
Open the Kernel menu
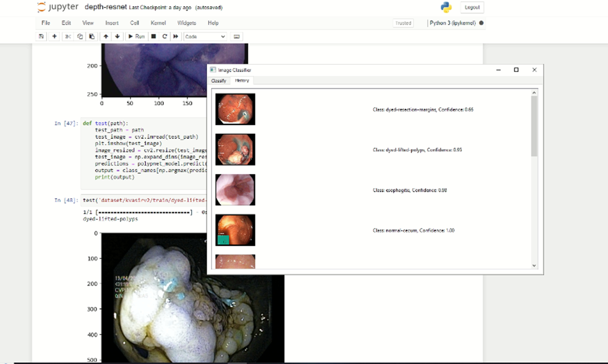pyautogui.click(x=158, y=23)
